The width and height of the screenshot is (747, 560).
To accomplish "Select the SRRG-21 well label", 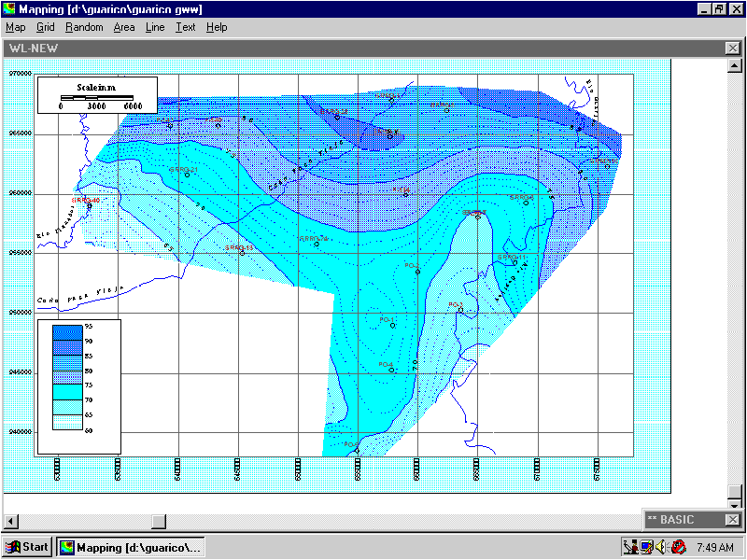I will [x=183, y=170].
